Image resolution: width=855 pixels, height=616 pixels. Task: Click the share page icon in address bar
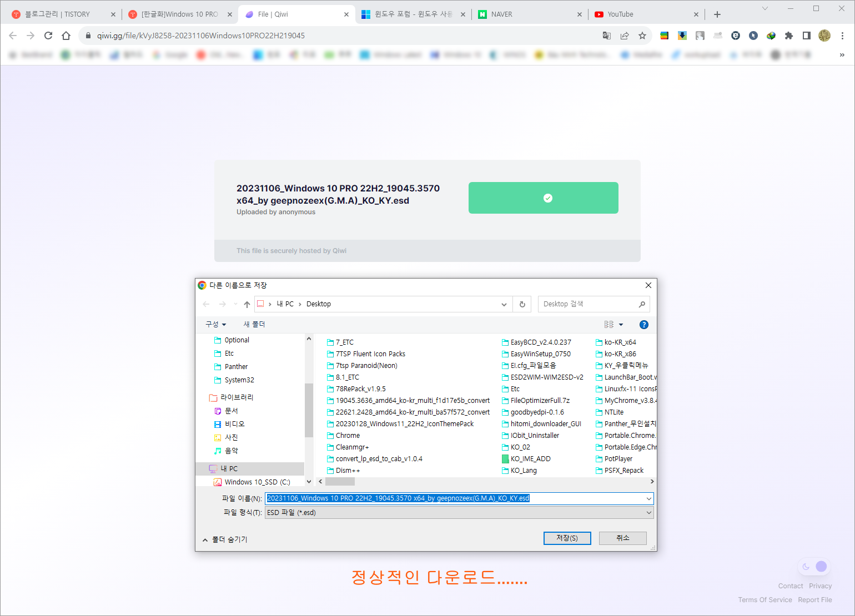click(x=625, y=36)
